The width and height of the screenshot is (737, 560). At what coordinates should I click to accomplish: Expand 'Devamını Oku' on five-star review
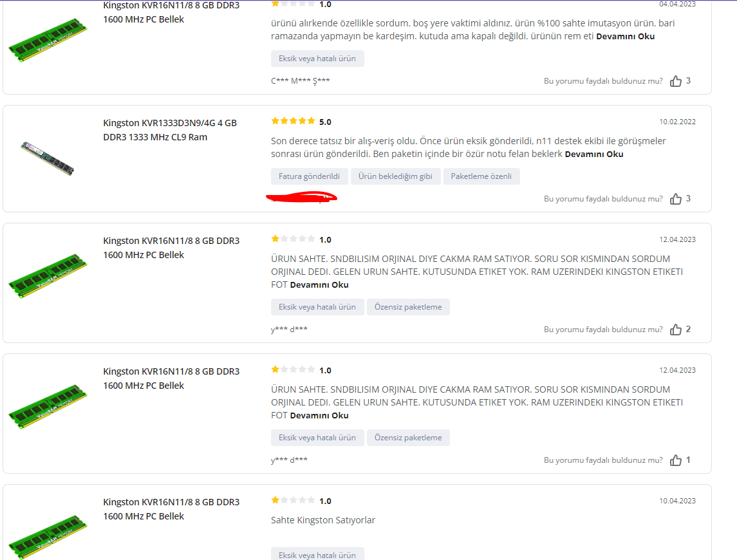tap(593, 154)
